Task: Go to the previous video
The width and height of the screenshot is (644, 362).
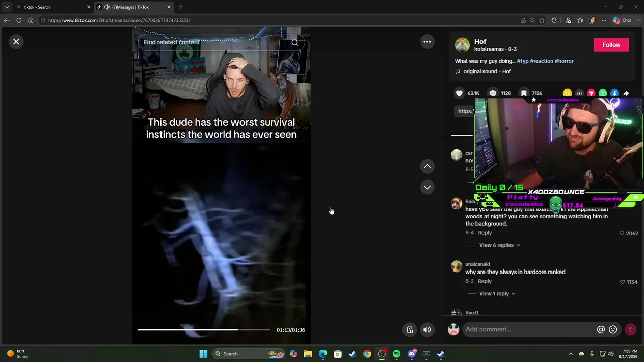Action: 427,166
